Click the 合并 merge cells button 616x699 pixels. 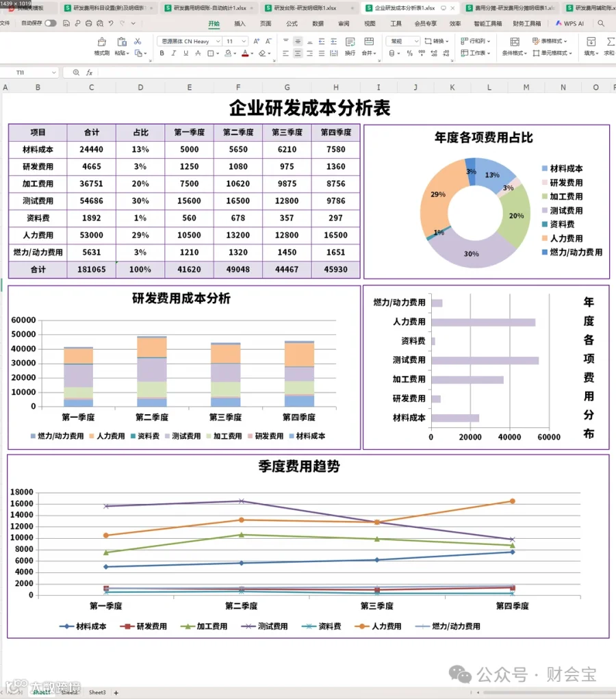[x=369, y=47]
